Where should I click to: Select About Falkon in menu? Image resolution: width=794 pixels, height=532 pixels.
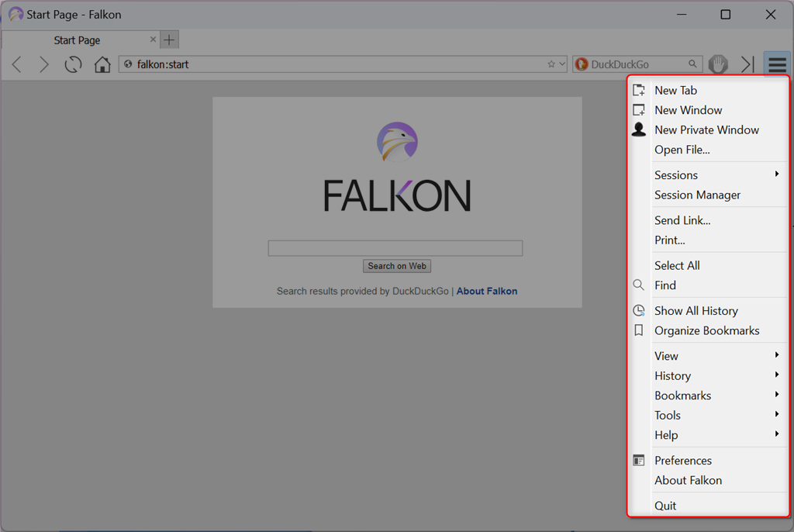click(708, 480)
